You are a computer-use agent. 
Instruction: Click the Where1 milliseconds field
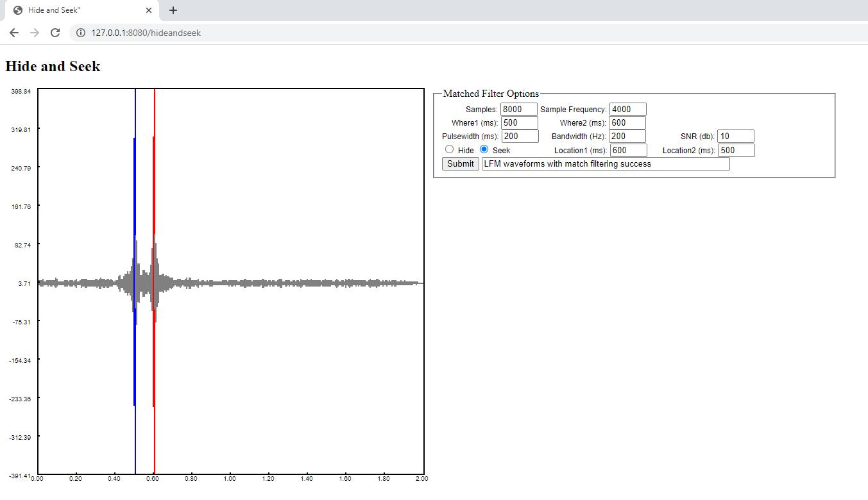click(x=518, y=122)
